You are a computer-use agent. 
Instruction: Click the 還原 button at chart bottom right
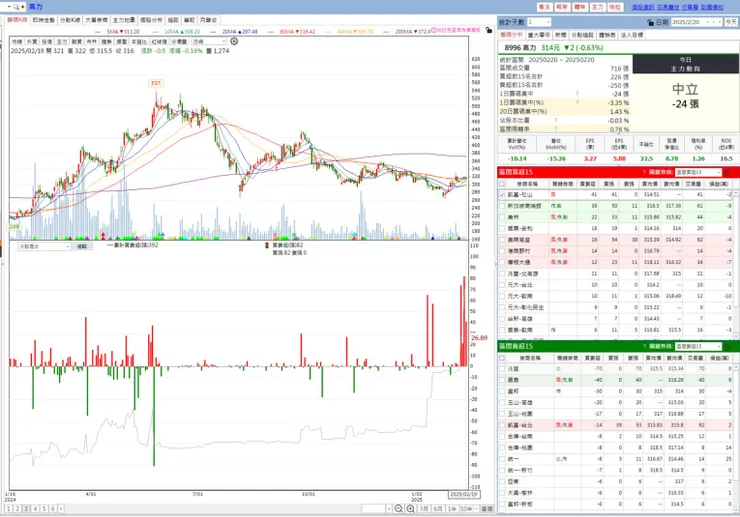(487, 509)
